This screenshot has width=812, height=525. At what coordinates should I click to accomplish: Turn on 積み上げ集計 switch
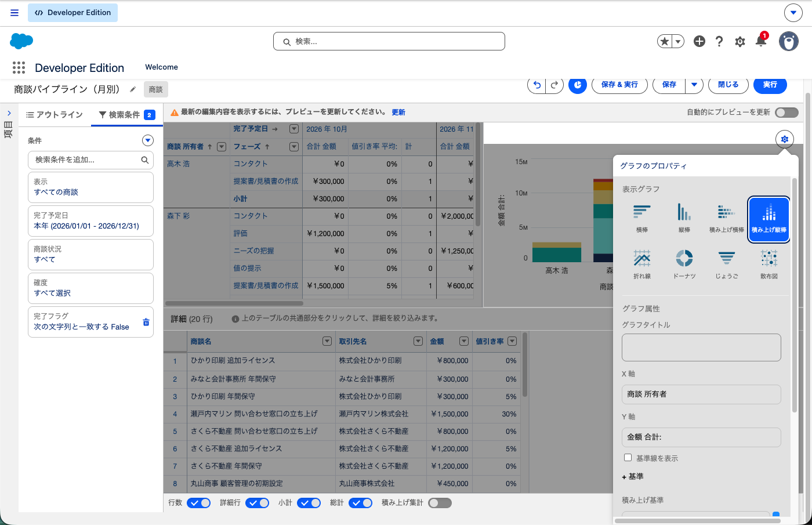coord(440,503)
